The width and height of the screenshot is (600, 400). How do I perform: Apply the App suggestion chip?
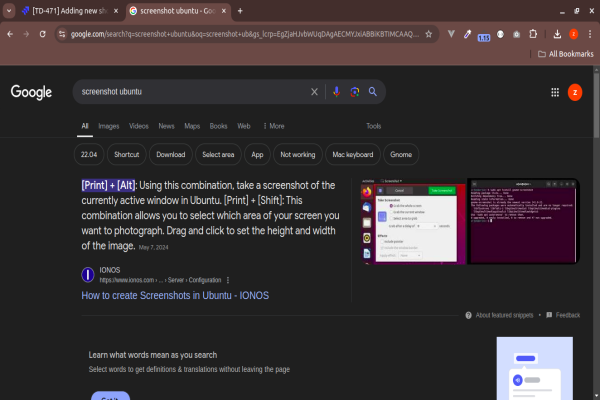257,155
